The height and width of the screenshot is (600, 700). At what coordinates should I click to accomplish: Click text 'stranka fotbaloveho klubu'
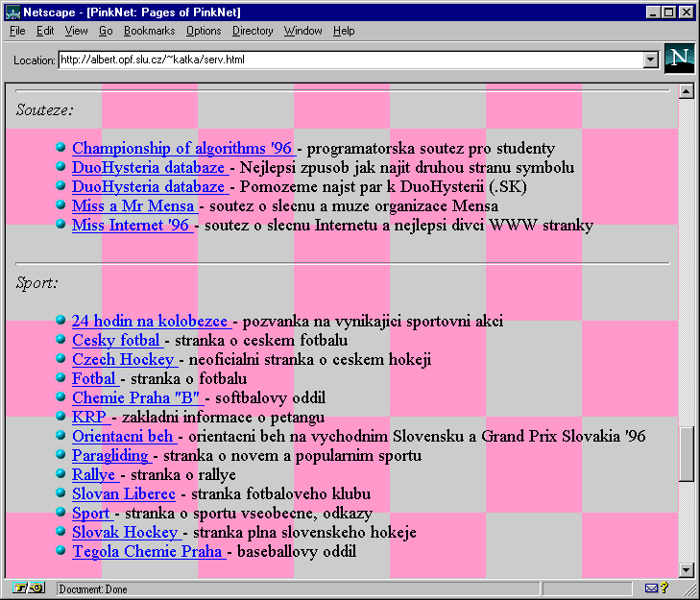280,493
